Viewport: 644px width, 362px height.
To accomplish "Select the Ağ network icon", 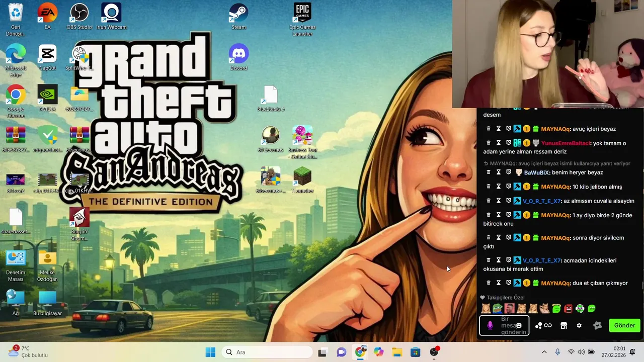I will 16,303.
